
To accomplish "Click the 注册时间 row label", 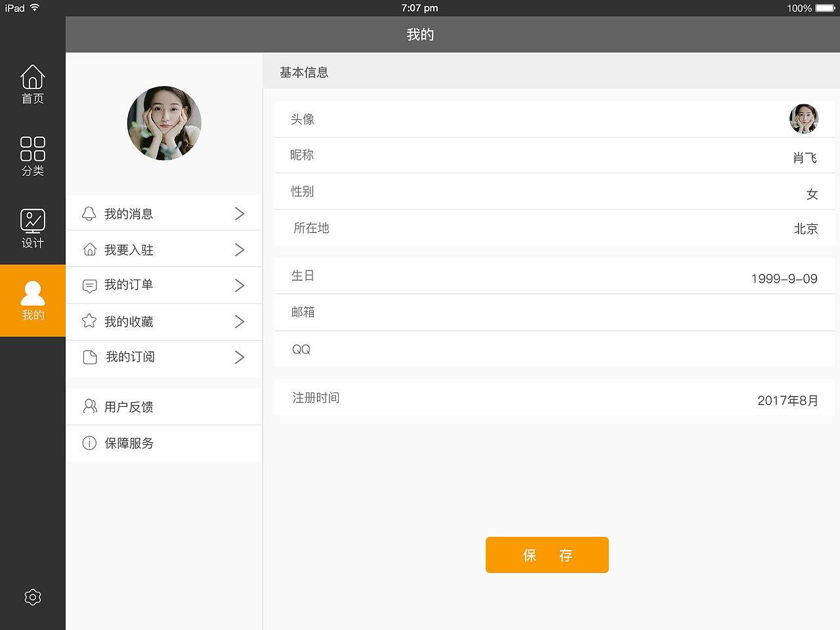I will 316,398.
